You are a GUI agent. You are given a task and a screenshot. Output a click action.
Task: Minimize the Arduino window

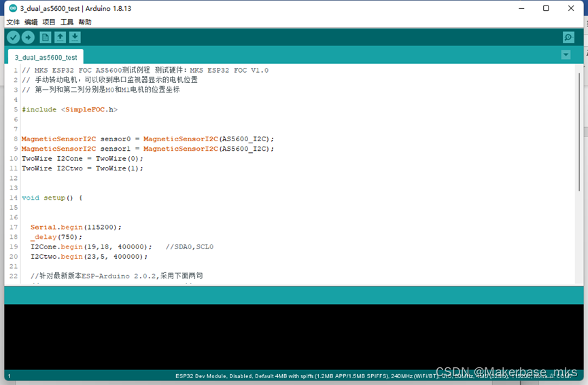521,8
